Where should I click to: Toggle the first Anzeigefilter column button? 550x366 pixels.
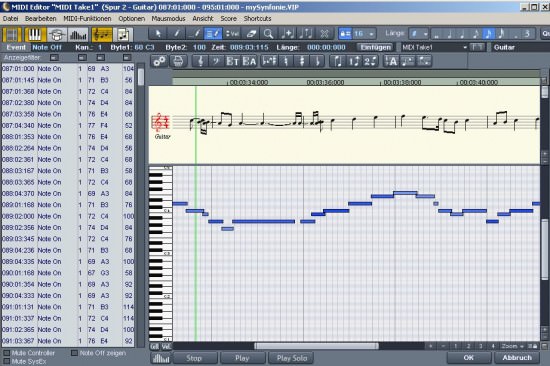(x=54, y=57)
